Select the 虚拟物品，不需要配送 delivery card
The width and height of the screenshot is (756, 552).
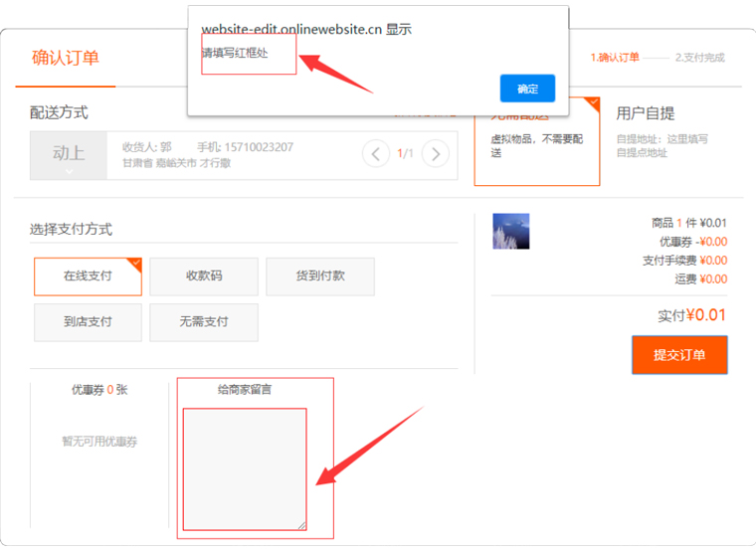click(536, 146)
